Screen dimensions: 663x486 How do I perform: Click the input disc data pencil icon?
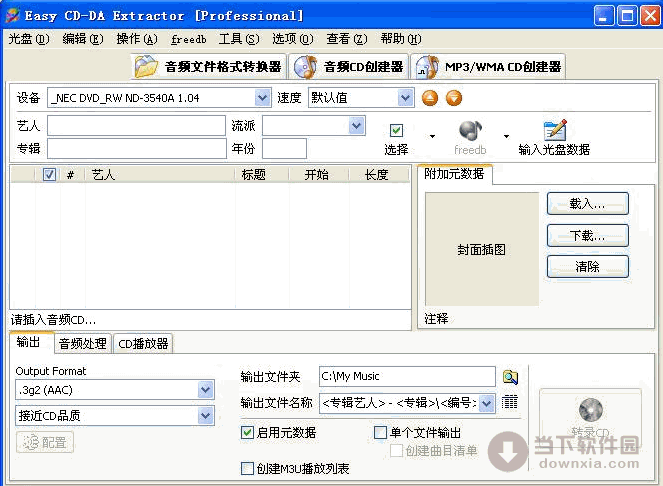[x=555, y=130]
